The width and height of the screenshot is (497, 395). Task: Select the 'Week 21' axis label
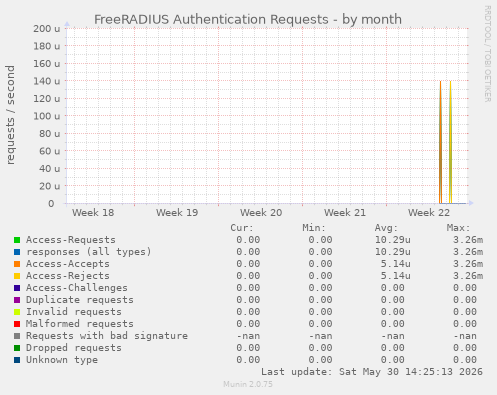click(x=345, y=213)
